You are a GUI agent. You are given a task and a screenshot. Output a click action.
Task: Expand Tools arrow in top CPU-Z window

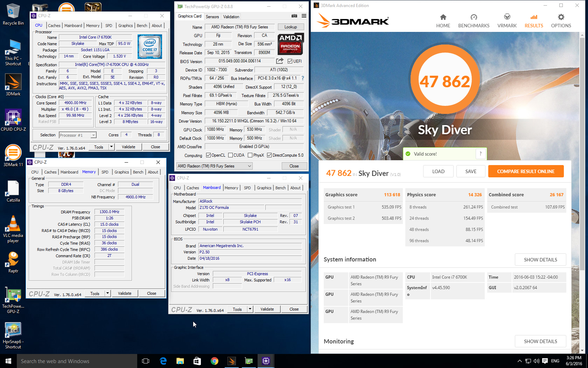pyautogui.click(x=111, y=147)
